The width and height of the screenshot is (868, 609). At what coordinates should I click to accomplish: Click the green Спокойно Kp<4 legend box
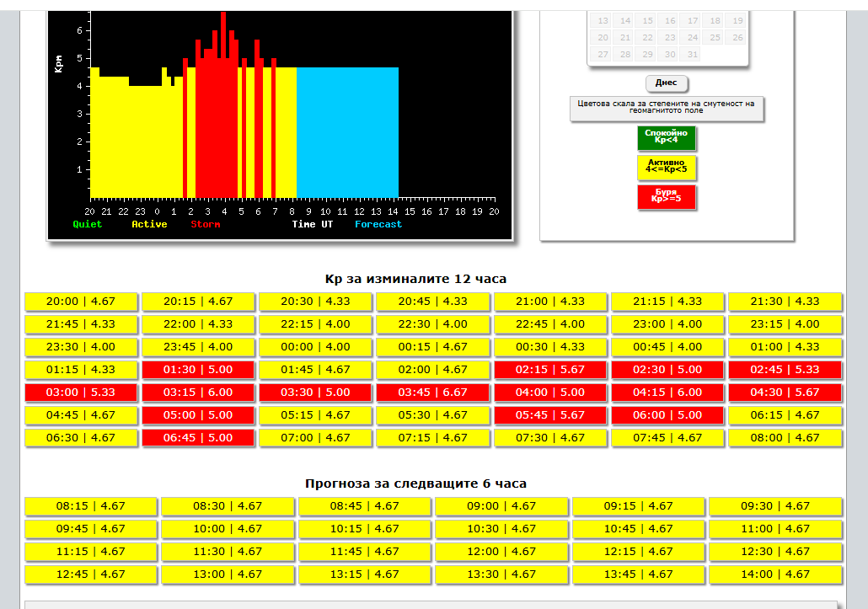coord(667,137)
